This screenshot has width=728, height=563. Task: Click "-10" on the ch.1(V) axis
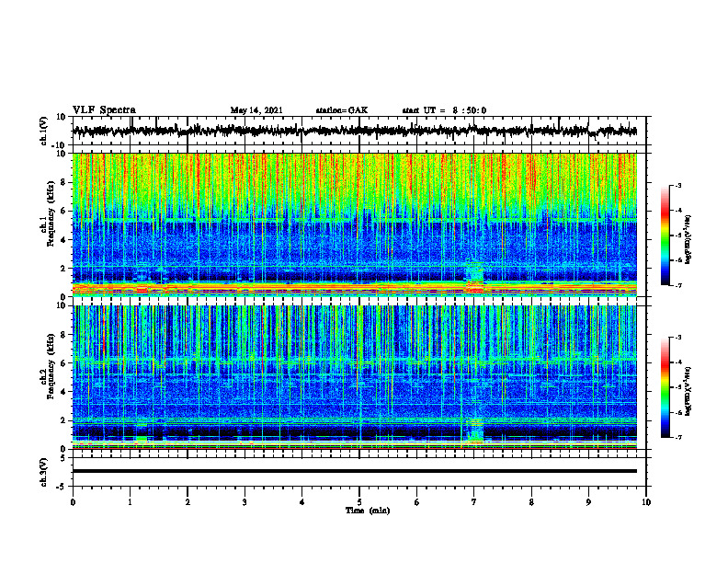tap(60, 145)
